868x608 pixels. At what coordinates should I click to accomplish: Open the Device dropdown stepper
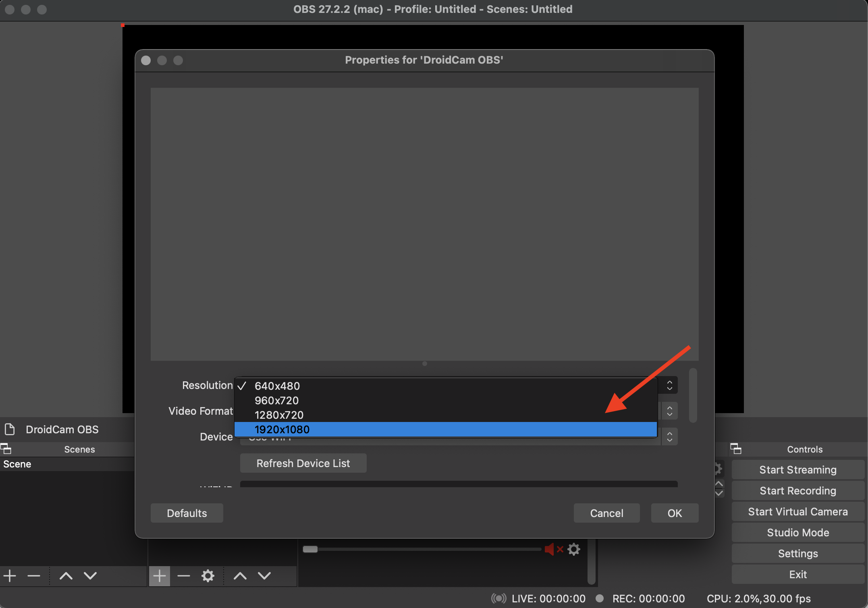669,436
